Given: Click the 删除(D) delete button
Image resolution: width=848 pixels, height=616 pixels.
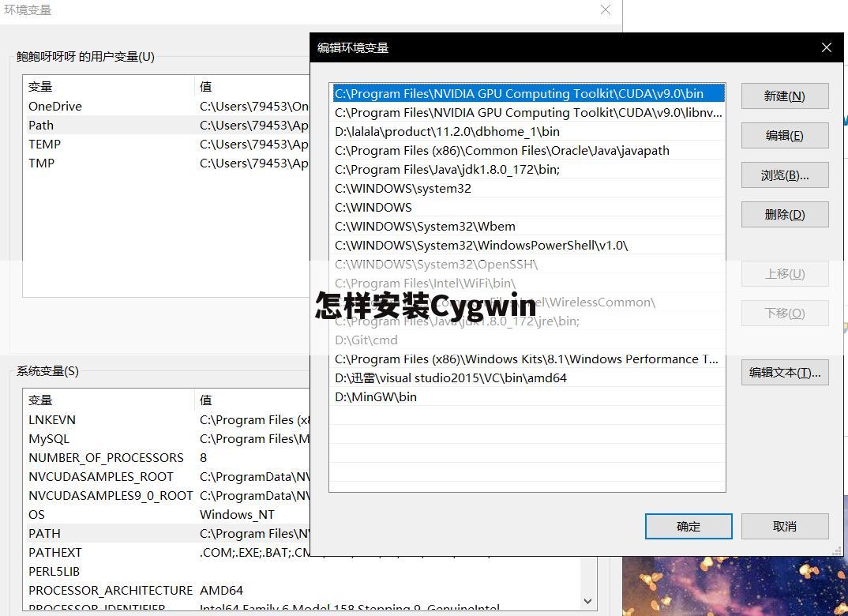Looking at the screenshot, I should 785,214.
